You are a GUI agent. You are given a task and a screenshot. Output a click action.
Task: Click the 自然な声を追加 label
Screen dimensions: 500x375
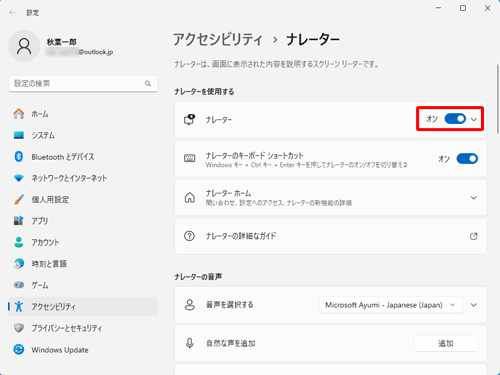click(x=231, y=343)
